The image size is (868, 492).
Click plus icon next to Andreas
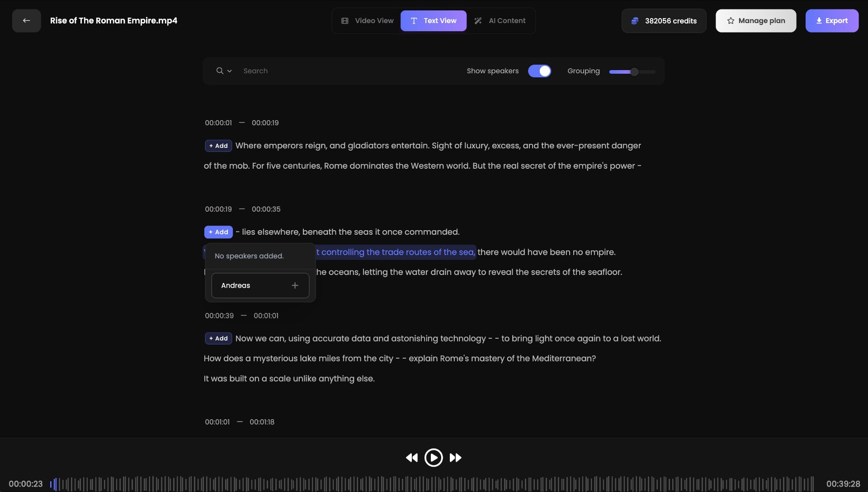pos(295,285)
